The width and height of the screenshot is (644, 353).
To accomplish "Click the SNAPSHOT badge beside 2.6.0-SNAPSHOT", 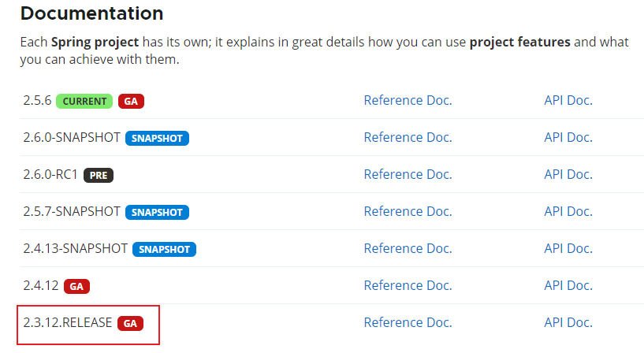I will [157, 139].
